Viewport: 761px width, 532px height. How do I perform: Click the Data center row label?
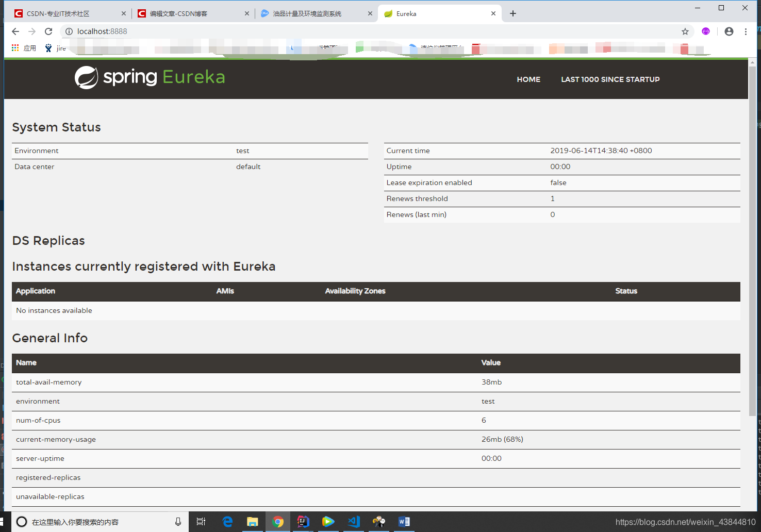[x=34, y=167]
